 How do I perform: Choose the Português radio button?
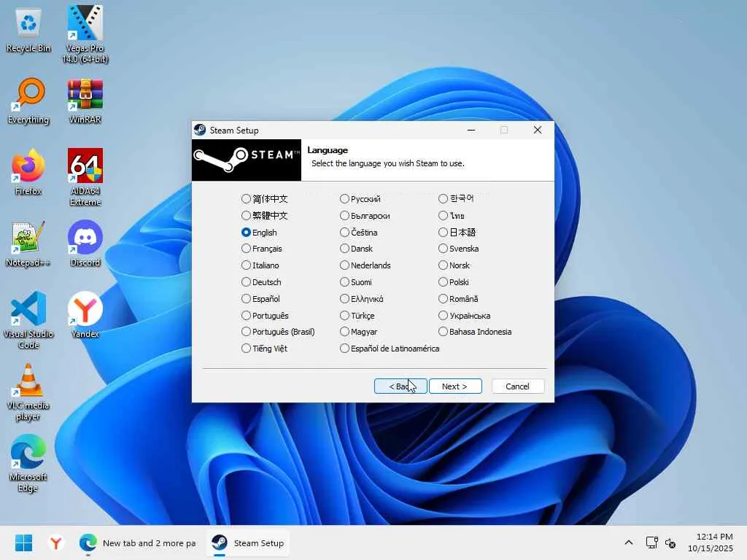[266, 315]
